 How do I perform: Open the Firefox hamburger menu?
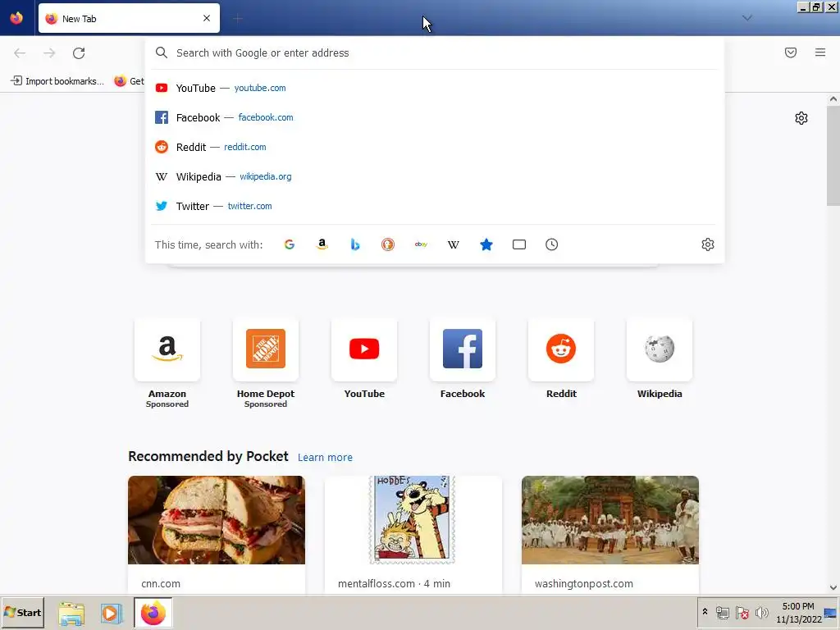(820, 52)
